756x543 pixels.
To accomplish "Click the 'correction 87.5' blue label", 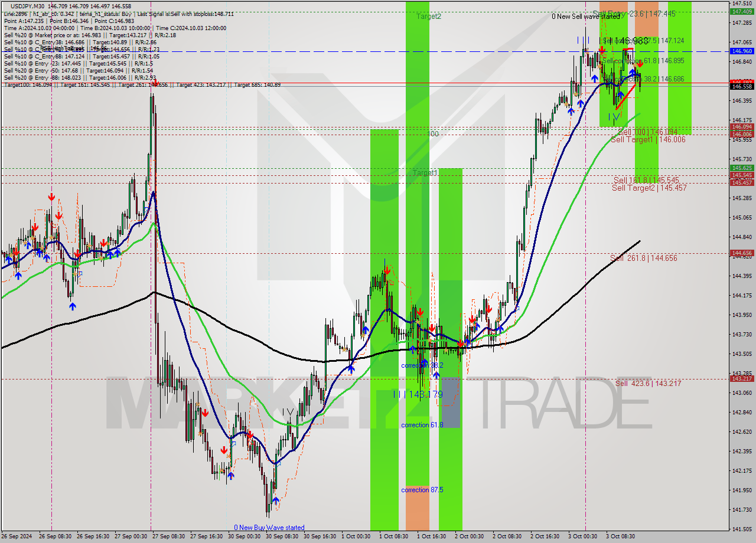I will [x=422, y=490].
